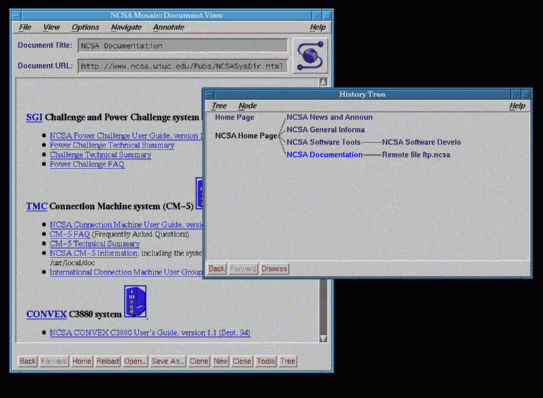This screenshot has height=398, width=543.
Task: Select NCSA Software Tools tree node
Action: tap(323, 142)
